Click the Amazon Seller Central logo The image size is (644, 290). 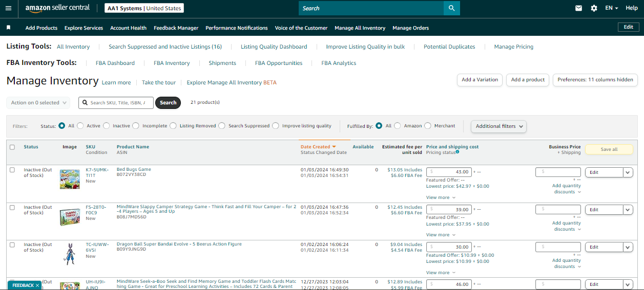click(x=57, y=8)
